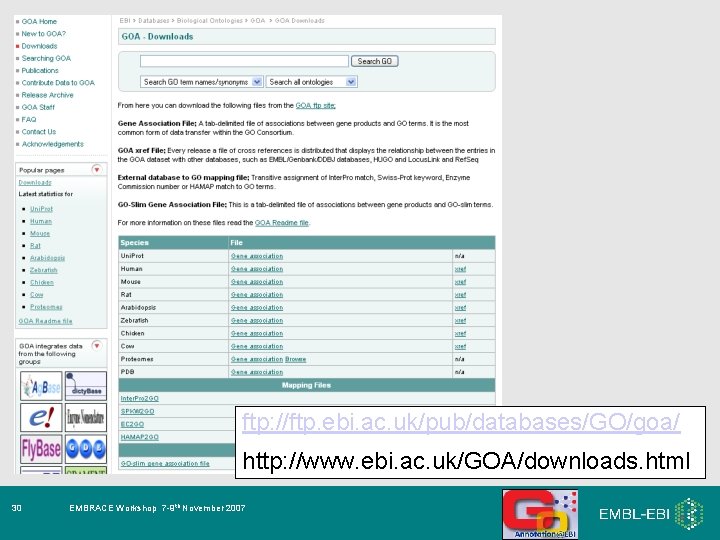Open Mouse statistics link in sidebar
Screen dimensions: 720x540
click(x=40, y=233)
